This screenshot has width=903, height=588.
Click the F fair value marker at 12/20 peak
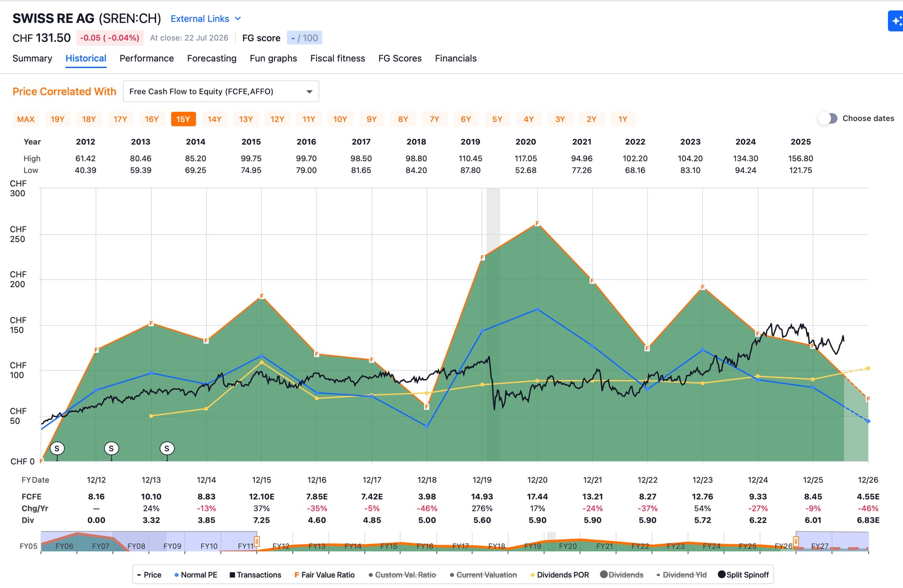[537, 223]
